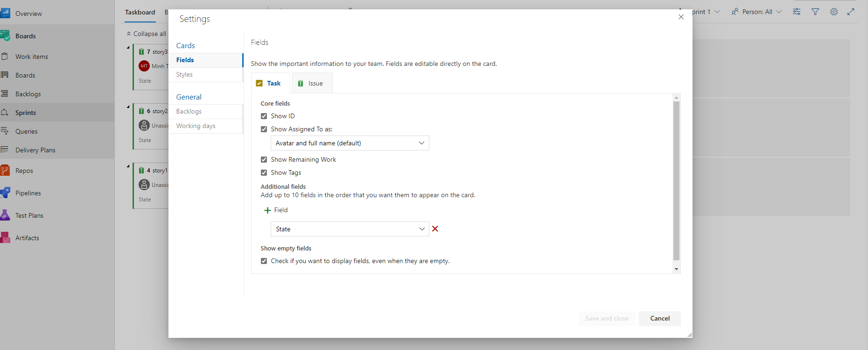Click the filter funnel icon
The width and height of the screenshot is (868, 350).
[815, 12]
